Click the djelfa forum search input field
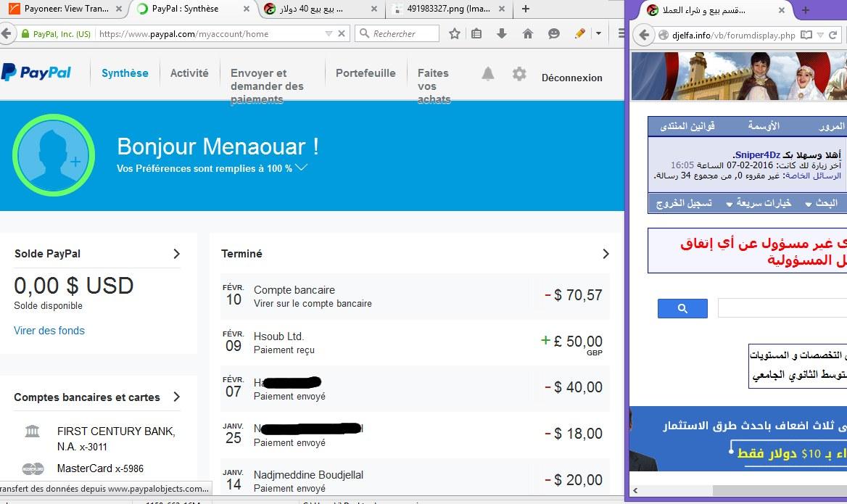The image size is (847, 504). 782,308
